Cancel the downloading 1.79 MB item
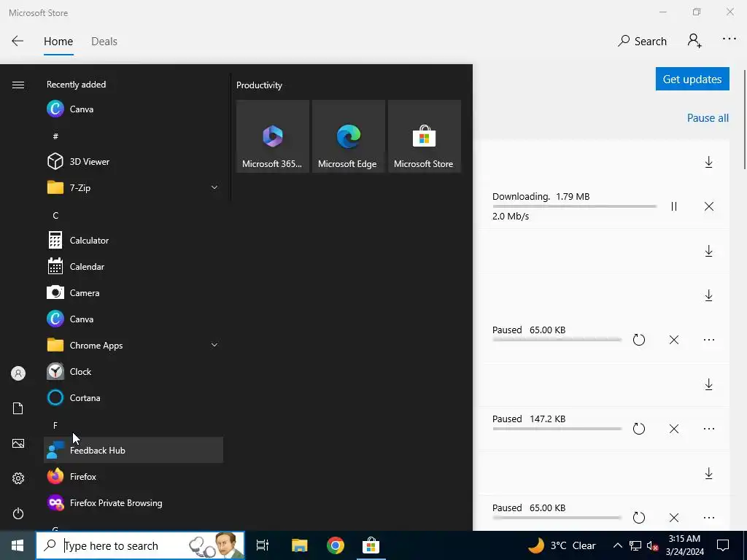 click(x=708, y=206)
